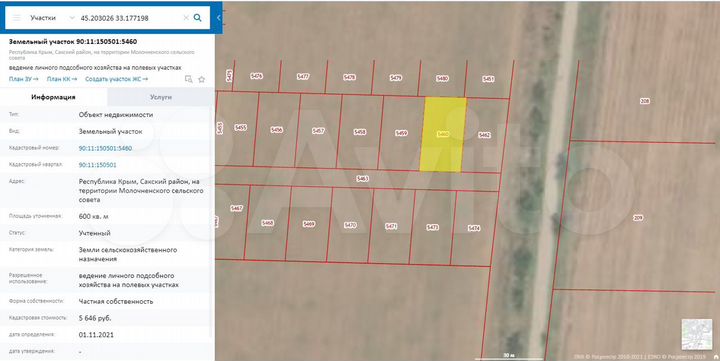Image resolution: width=720 pixels, height=361 pixels.
Task: Switch to the Информация tab
Action: pos(53,97)
